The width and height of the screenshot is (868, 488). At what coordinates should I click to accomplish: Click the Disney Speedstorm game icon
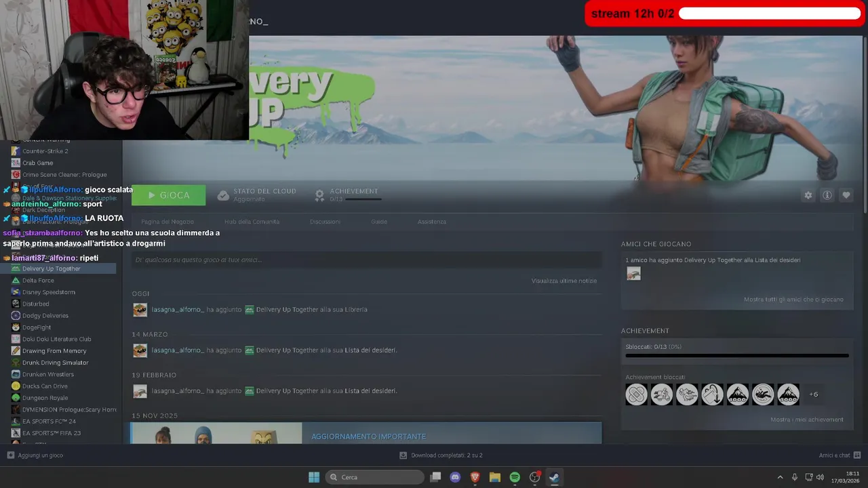[16, 292]
